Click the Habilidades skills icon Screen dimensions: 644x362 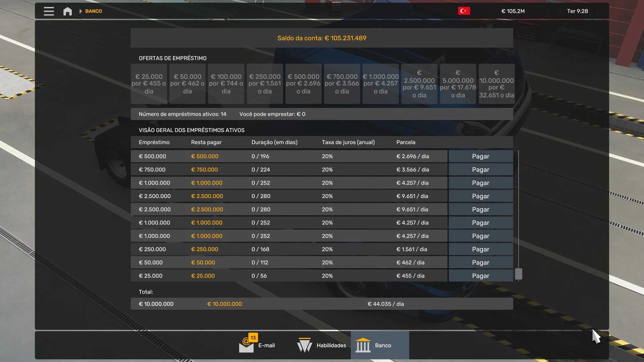[305, 345]
